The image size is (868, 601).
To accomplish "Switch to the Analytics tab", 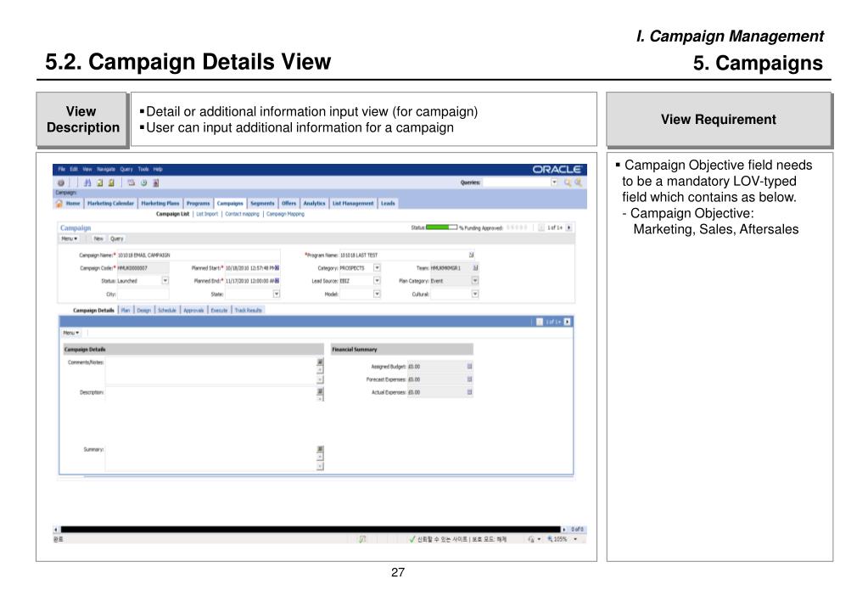I will (315, 203).
